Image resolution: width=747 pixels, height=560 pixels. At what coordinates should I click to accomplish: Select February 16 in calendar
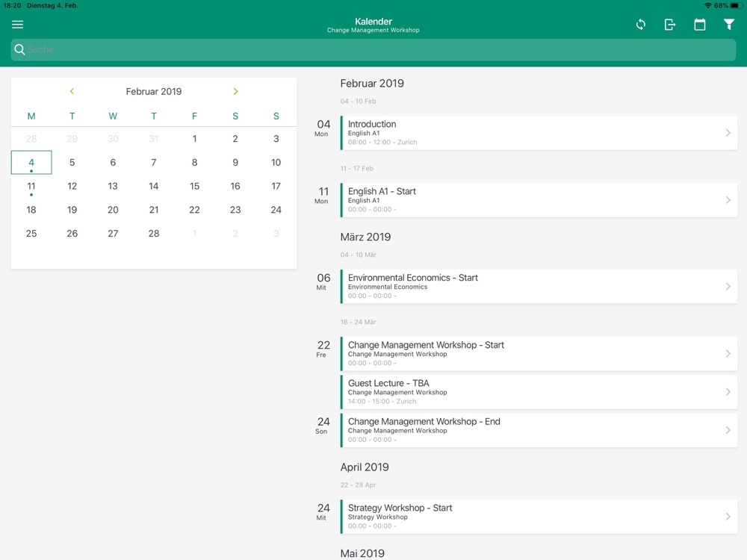235,186
